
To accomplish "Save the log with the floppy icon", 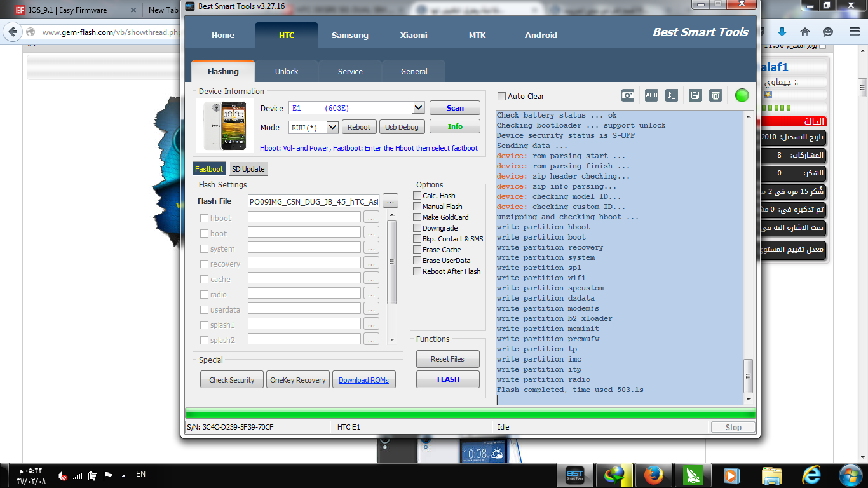I will (695, 95).
